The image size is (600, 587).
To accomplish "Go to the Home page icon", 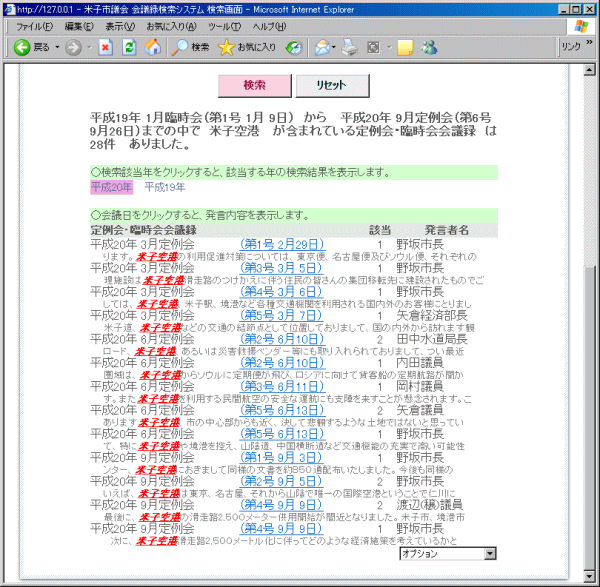I will pyautogui.click(x=153, y=47).
